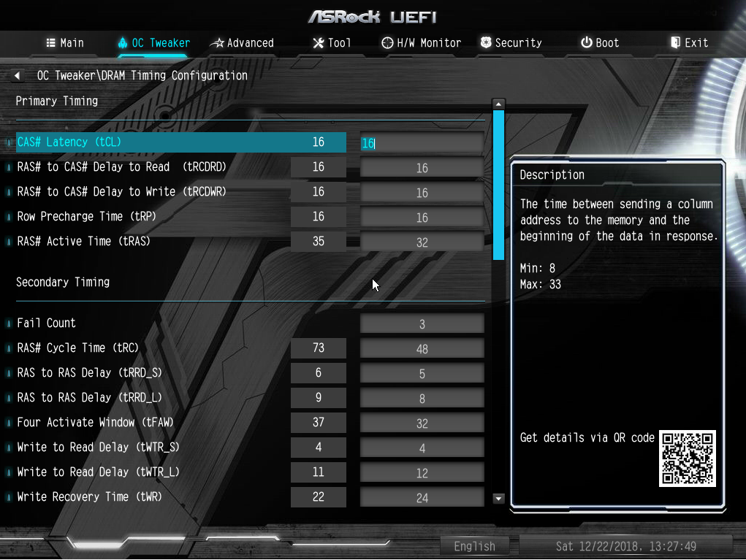The height and width of the screenshot is (560, 746).
Task: Open the Boot tab
Action: 600,43
